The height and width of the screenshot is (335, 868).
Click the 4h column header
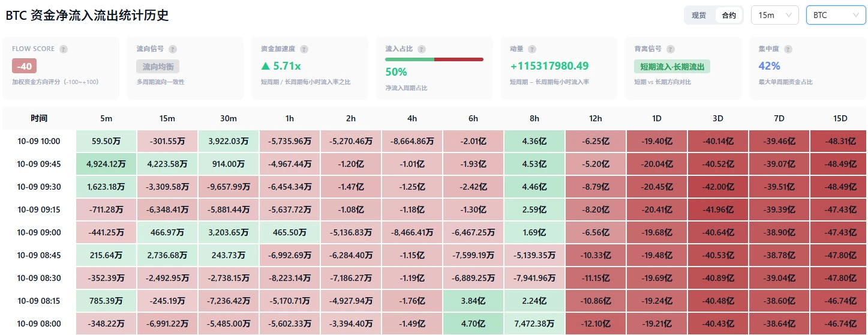click(412, 118)
